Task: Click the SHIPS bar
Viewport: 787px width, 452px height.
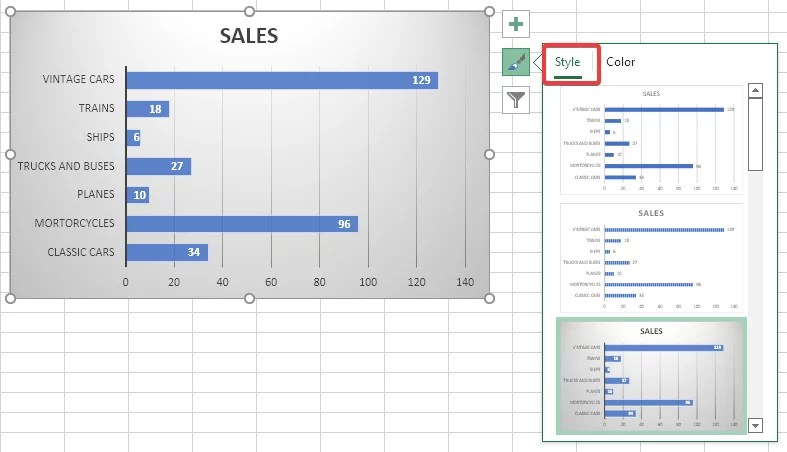Action: (x=133, y=137)
